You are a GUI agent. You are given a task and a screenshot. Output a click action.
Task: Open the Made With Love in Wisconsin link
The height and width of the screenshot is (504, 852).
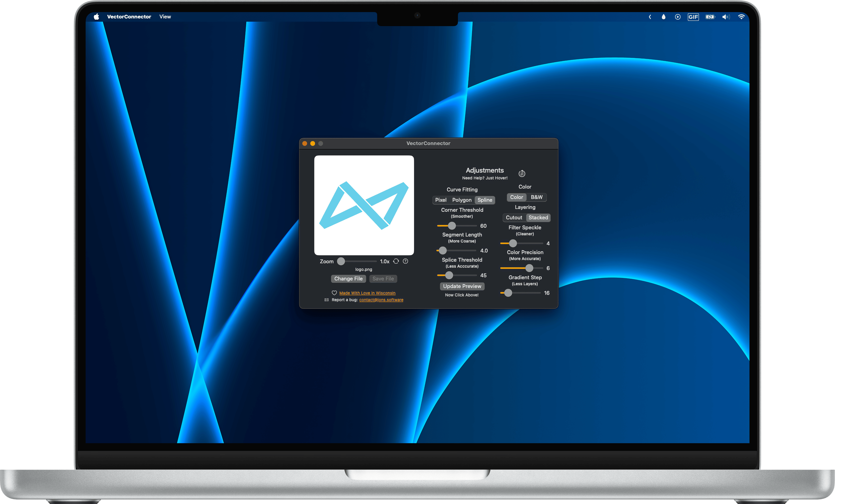pos(367,293)
